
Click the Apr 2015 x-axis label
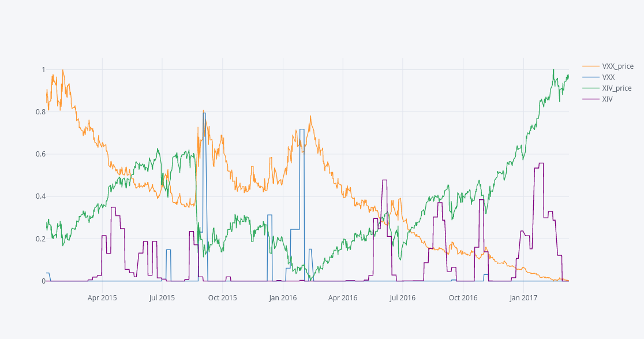(102, 298)
